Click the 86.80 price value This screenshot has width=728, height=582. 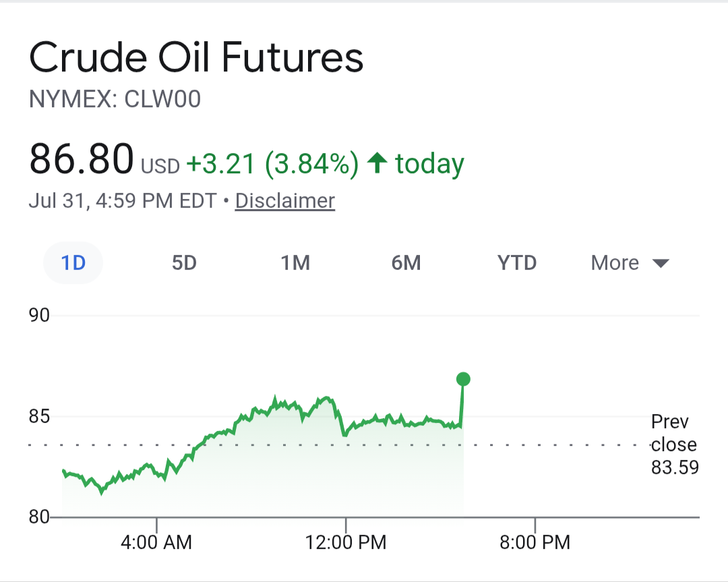coord(82,159)
